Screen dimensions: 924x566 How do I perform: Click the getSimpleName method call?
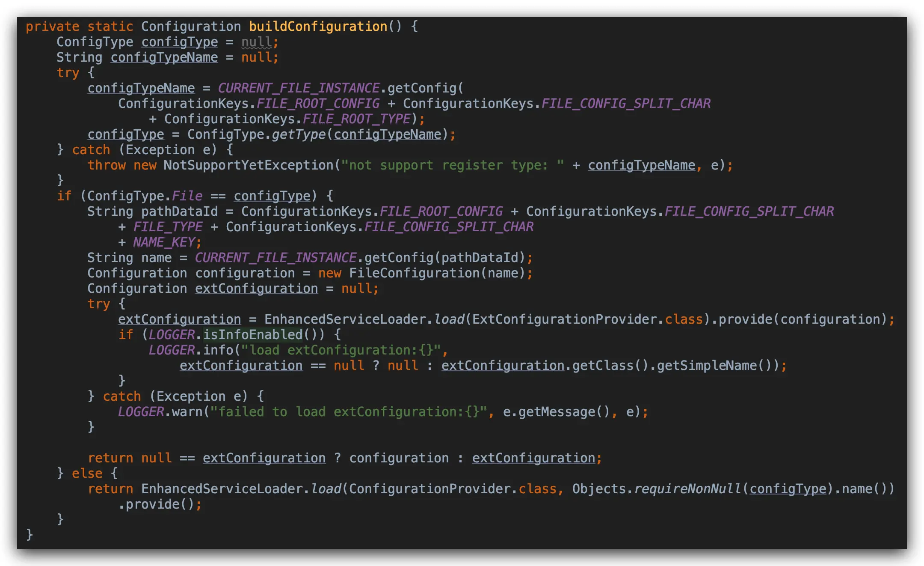click(707, 366)
